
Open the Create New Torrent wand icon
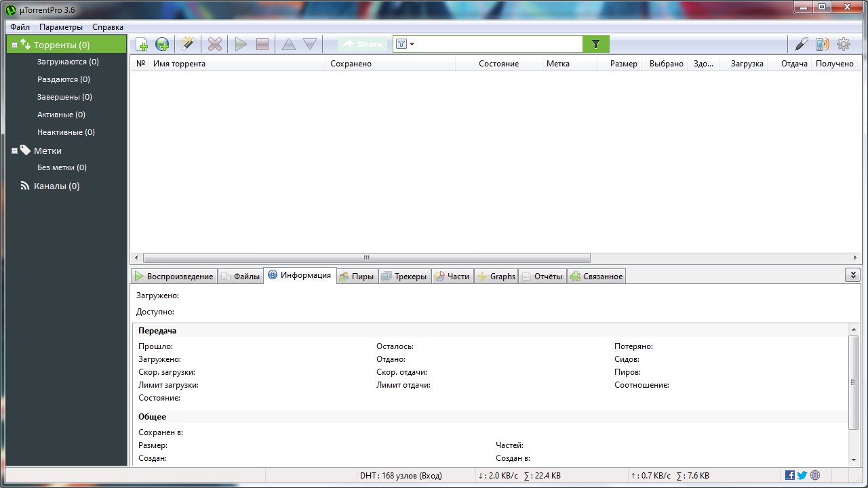(187, 45)
